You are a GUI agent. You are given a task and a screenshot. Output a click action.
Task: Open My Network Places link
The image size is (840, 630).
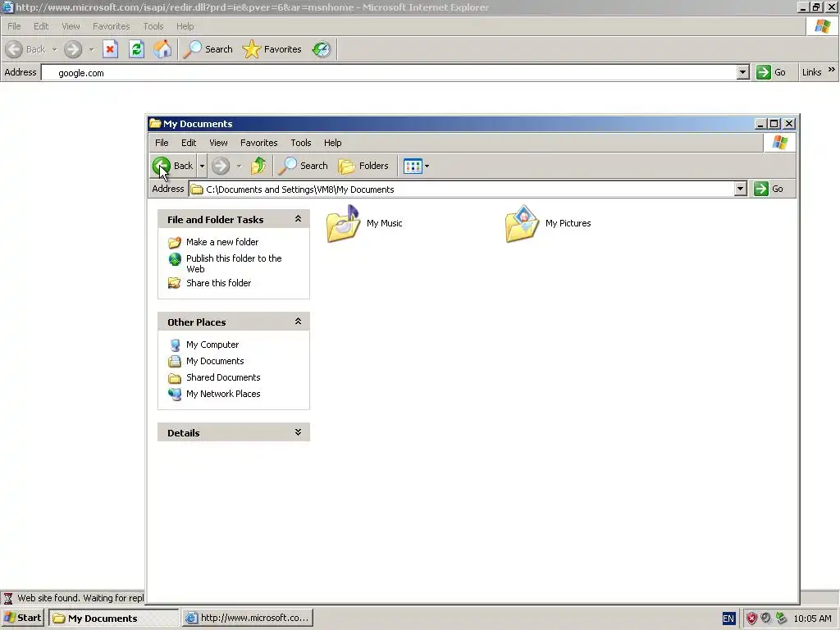[x=223, y=394]
